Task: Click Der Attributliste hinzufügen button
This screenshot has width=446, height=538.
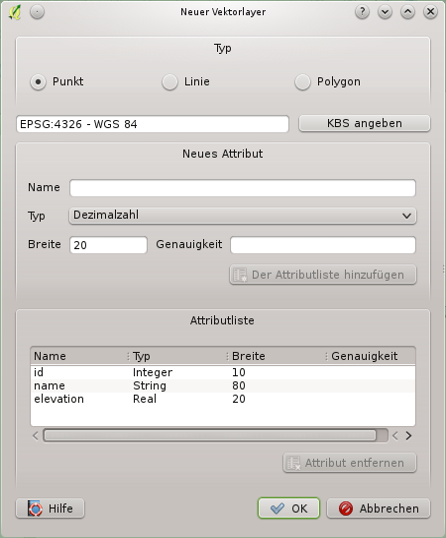Action: [x=323, y=274]
